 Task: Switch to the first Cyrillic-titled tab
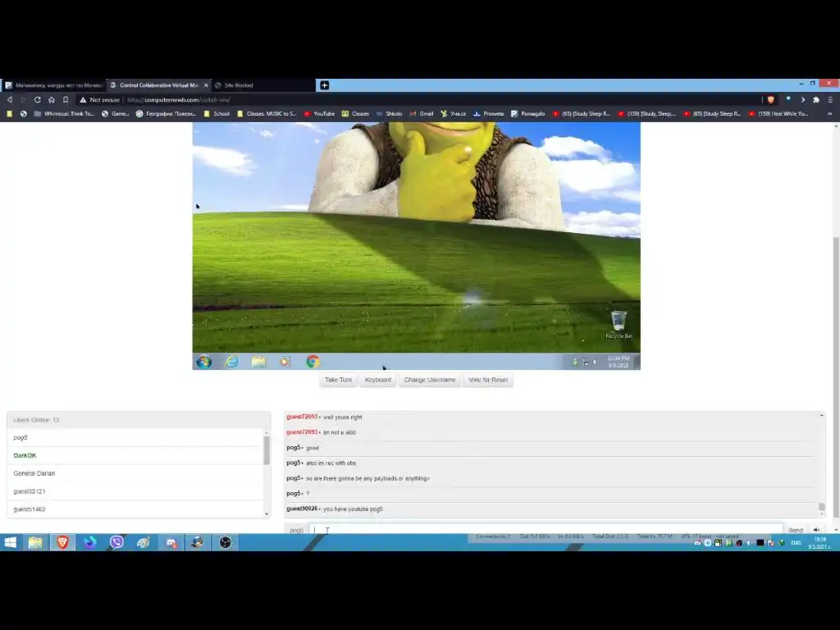(x=53, y=85)
